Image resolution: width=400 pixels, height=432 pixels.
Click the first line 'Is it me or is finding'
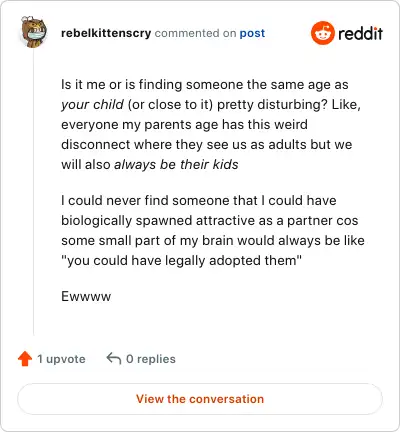coord(205,85)
